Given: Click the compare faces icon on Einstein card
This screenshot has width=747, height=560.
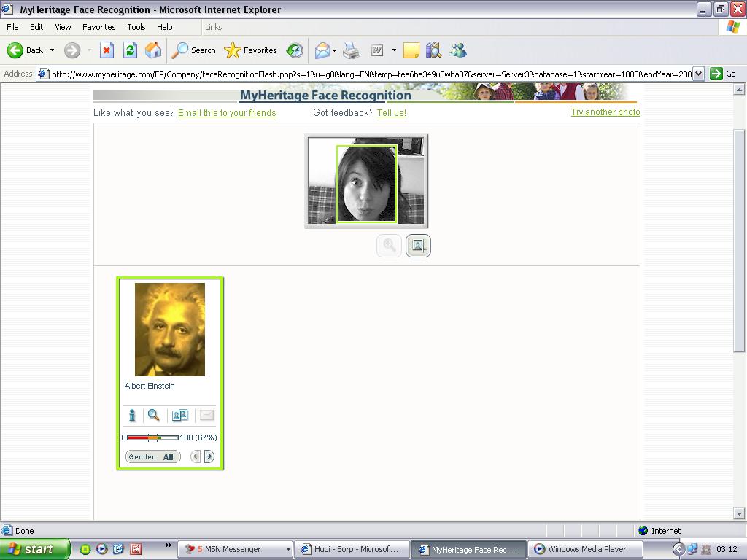Looking at the screenshot, I should point(179,415).
